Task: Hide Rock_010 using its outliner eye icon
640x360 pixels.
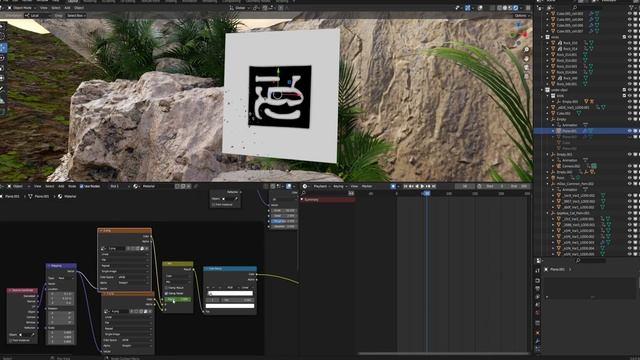Action: click(630, 42)
